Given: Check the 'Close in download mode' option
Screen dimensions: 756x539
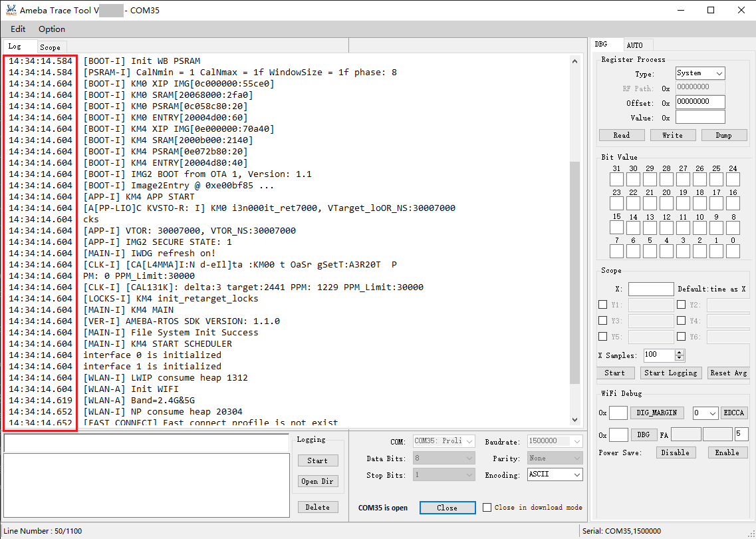Looking at the screenshot, I should tap(487, 507).
